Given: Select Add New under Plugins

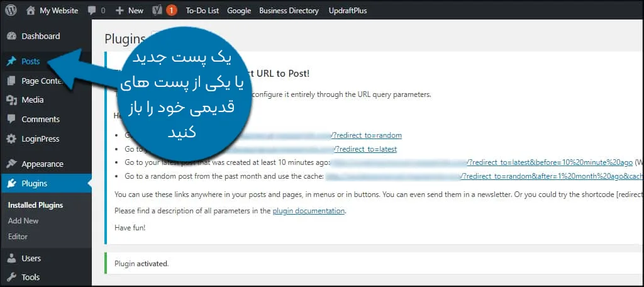Looking at the screenshot, I should [x=23, y=221].
